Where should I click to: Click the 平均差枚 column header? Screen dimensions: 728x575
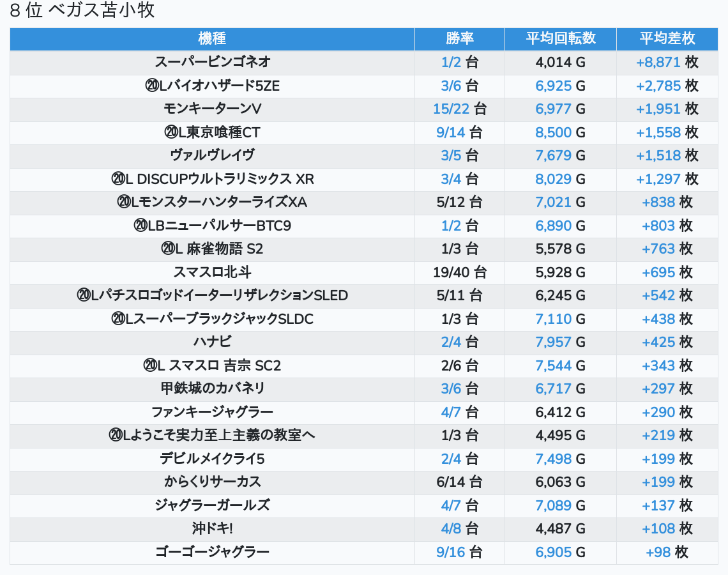click(667, 38)
